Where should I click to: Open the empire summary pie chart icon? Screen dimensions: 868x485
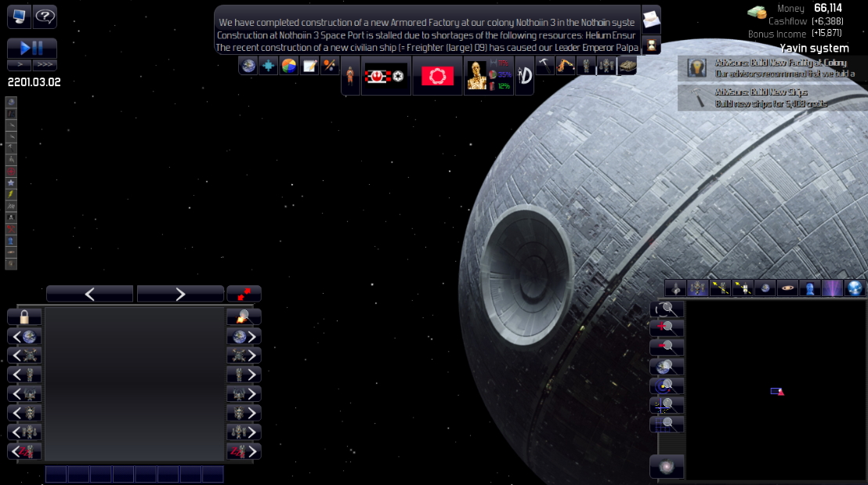pyautogui.click(x=289, y=66)
